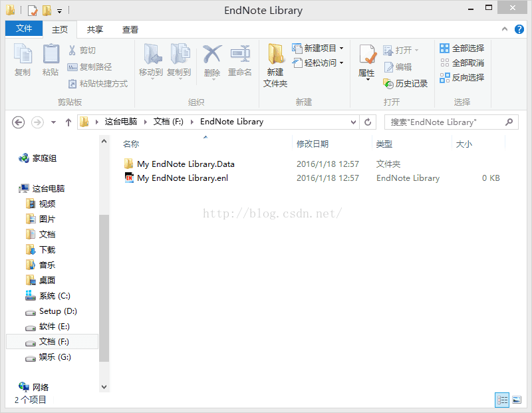Expand the address bar history dropdown

pos(353,122)
